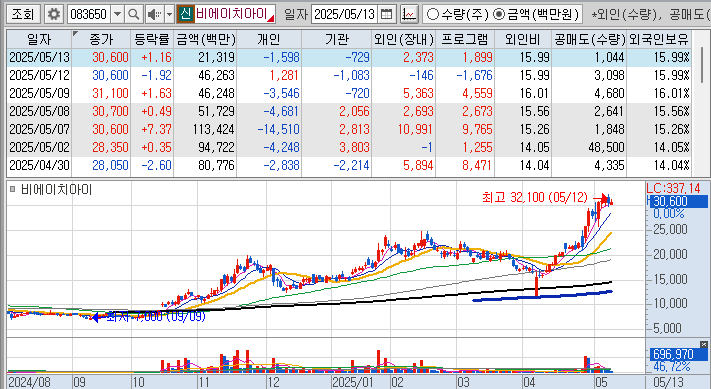Screen dimensions: 711x389
Task: Click the stock name 비에이치아이 box
Action: click(x=234, y=14)
